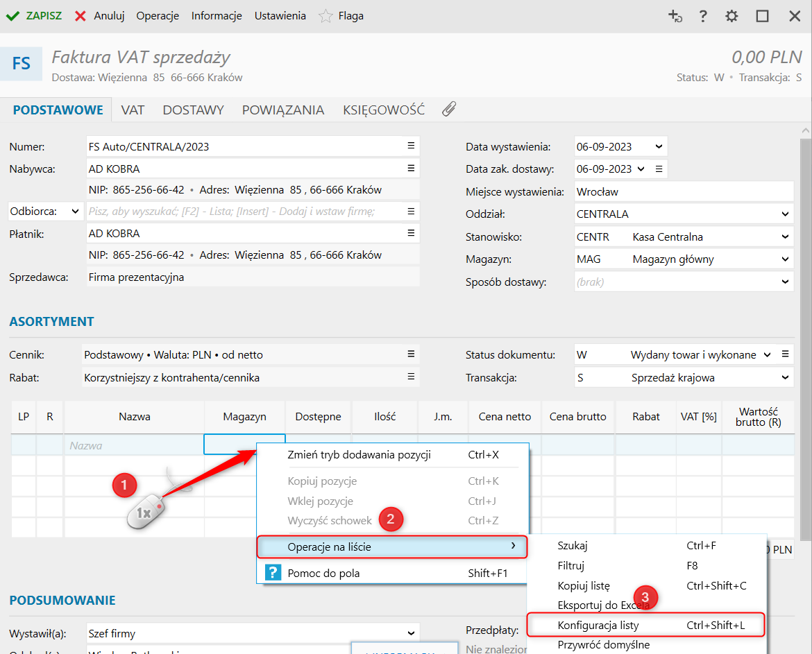Click the Nazwa cell in first assortment row
Viewport: 812px width, 654px height.
[134, 445]
